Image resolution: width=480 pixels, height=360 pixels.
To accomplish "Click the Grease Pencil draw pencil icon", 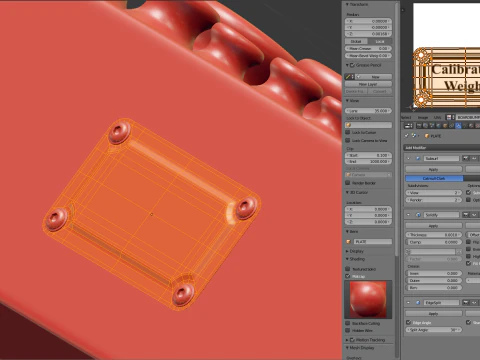I will (x=348, y=77).
